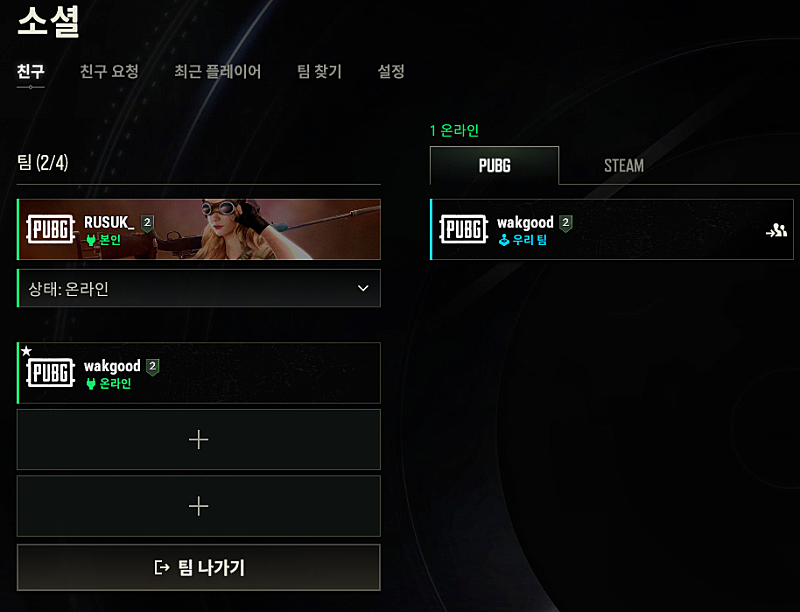
Task: Click the invite-to-team icon beside wakgood
Action: point(776,231)
